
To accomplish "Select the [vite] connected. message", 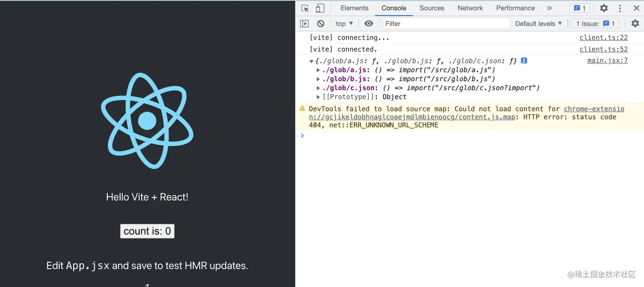I will click(343, 49).
